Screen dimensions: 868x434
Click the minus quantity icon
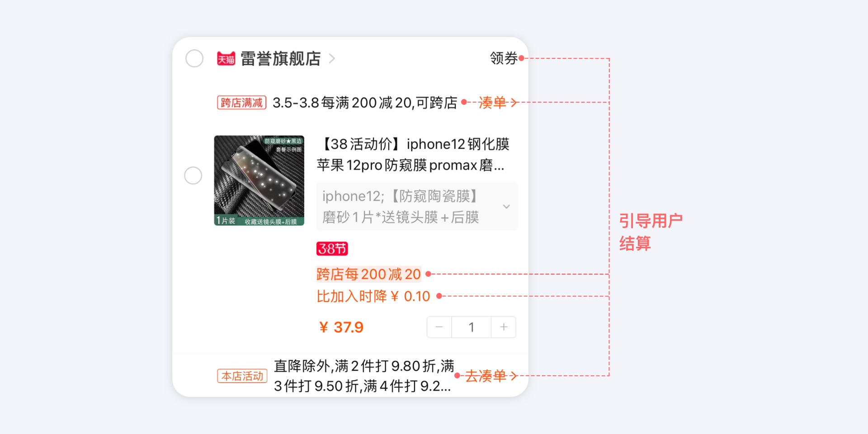[439, 327]
